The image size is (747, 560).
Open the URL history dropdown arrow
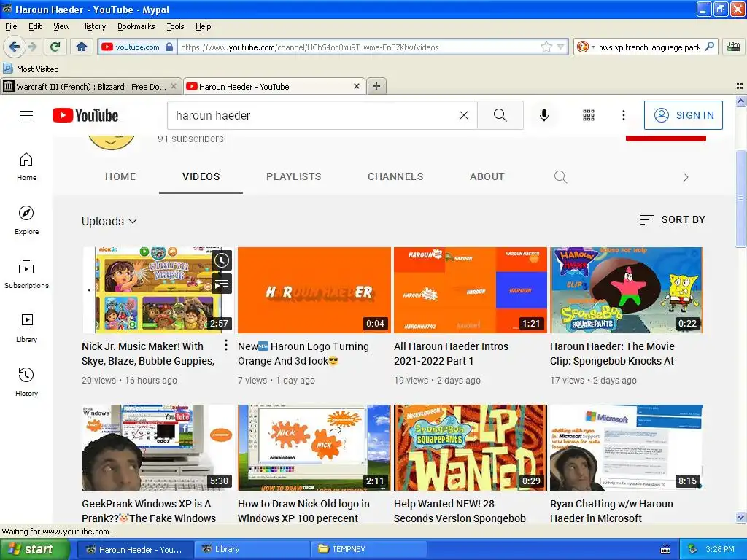(x=561, y=47)
